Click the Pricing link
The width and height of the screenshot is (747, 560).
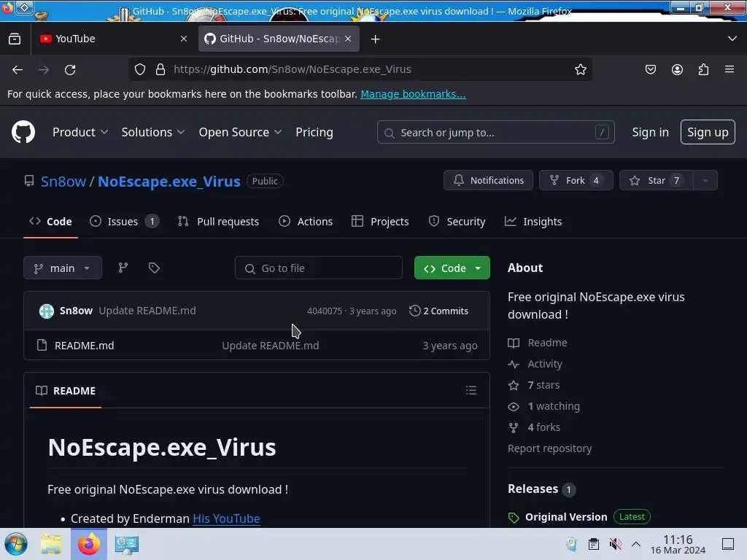coord(314,133)
